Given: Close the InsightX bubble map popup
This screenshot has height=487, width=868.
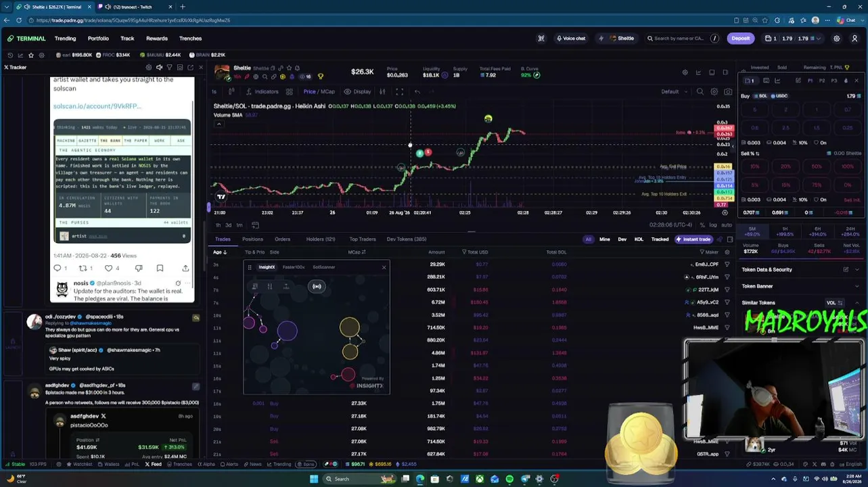Looking at the screenshot, I should tap(384, 267).
